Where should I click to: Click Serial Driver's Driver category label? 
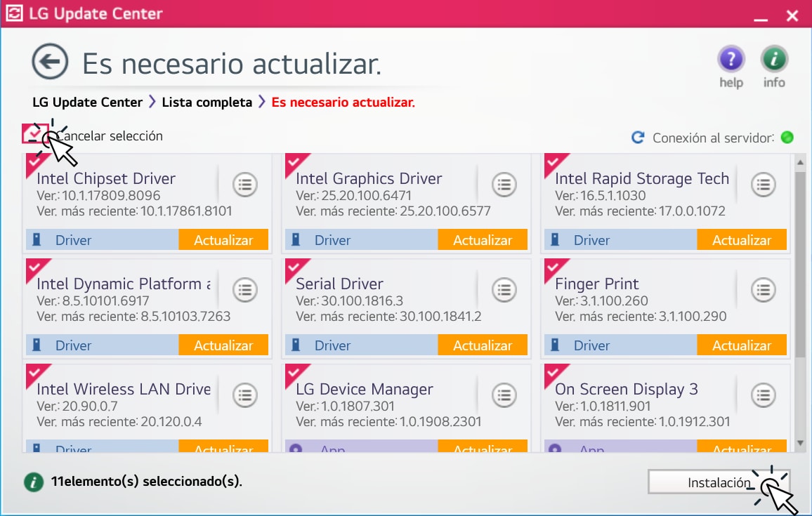point(332,345)
